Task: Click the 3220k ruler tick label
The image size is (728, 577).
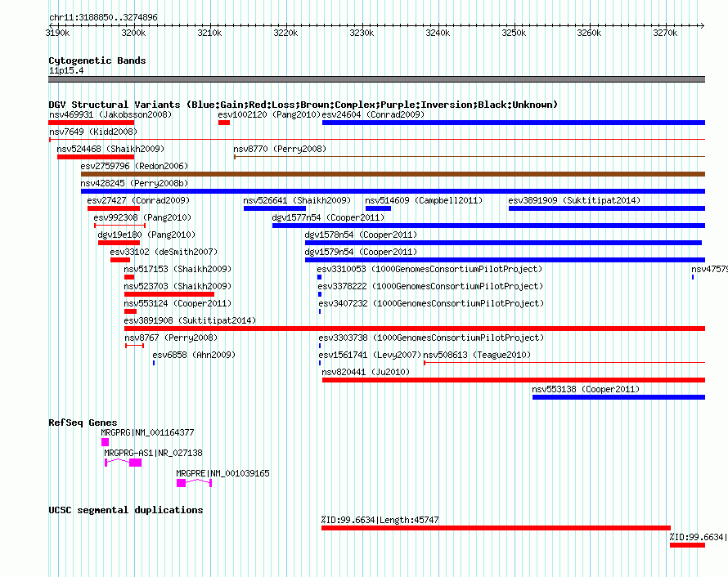Action: (285, 33)
